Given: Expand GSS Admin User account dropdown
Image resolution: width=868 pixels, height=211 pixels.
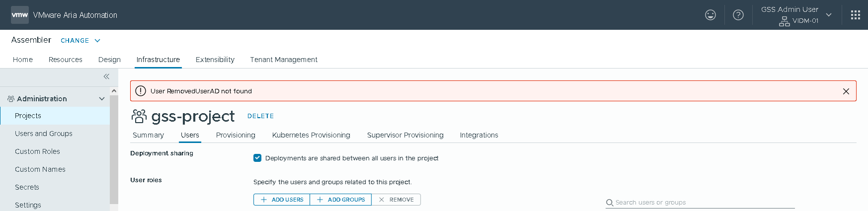Looking at the screenshot, I should coord(829,15).
